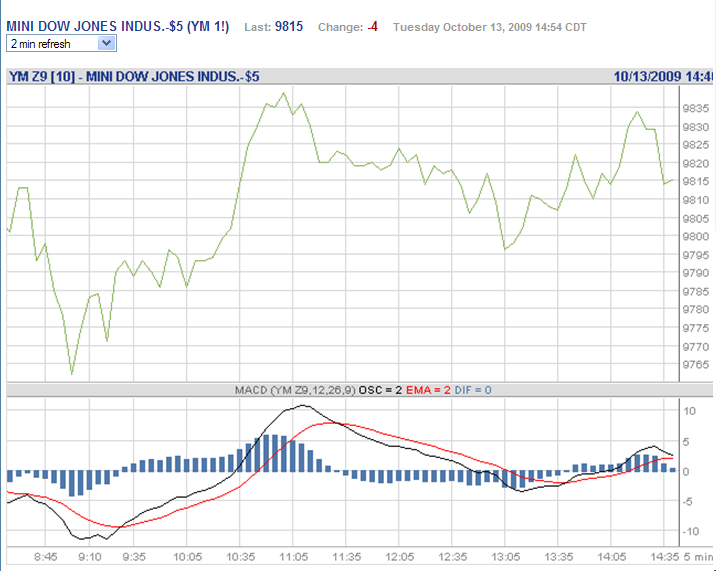The width and height of the screenshot is (716, 571).
Task: Select the Change value -4
Action: pos(373,27)
